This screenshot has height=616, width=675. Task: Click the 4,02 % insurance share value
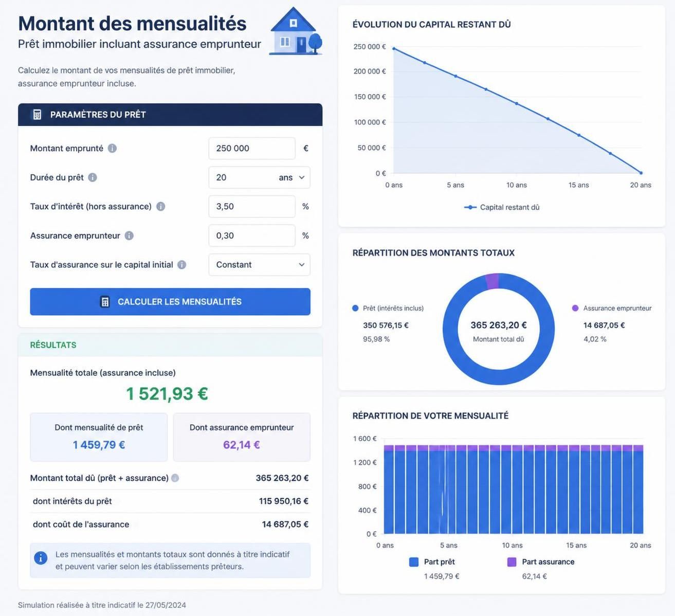click(x=595, y=339)
